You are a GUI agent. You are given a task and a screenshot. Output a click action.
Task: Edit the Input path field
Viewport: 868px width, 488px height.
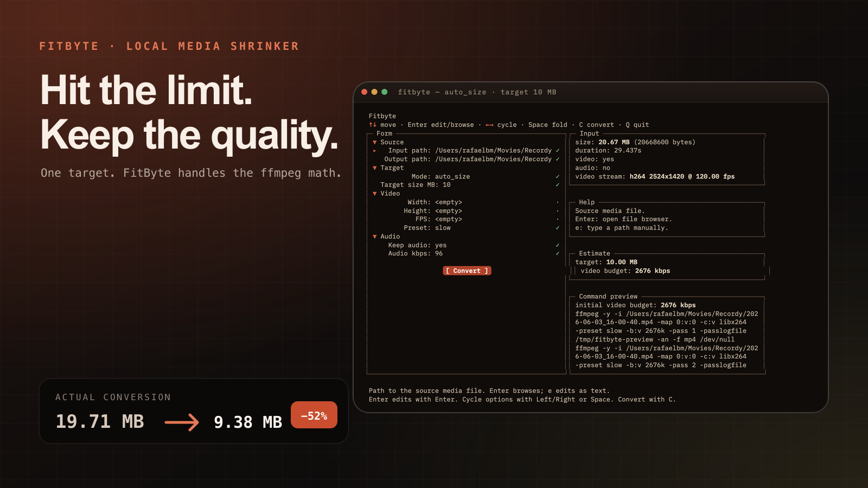(x=493, y=151)
